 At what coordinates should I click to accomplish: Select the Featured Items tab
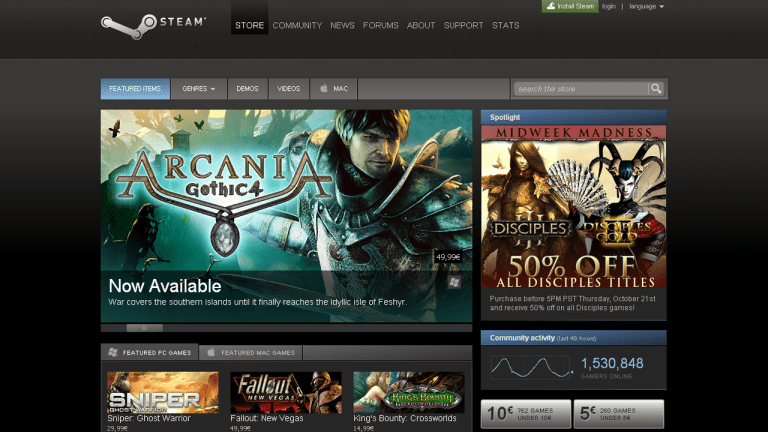135,89
